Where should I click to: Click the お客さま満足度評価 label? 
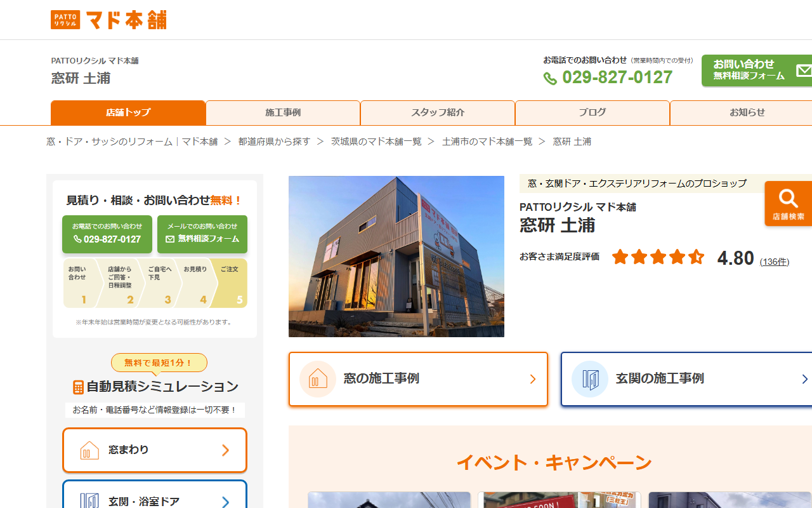point(560,257)
